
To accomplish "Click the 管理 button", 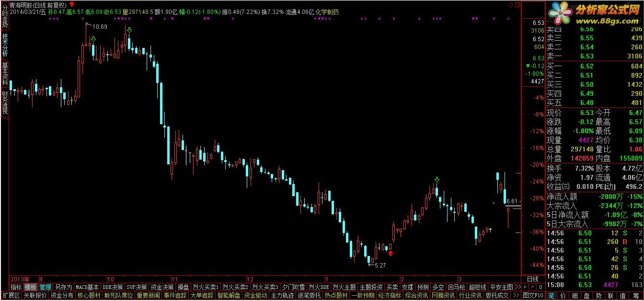I will click(45, 287).
